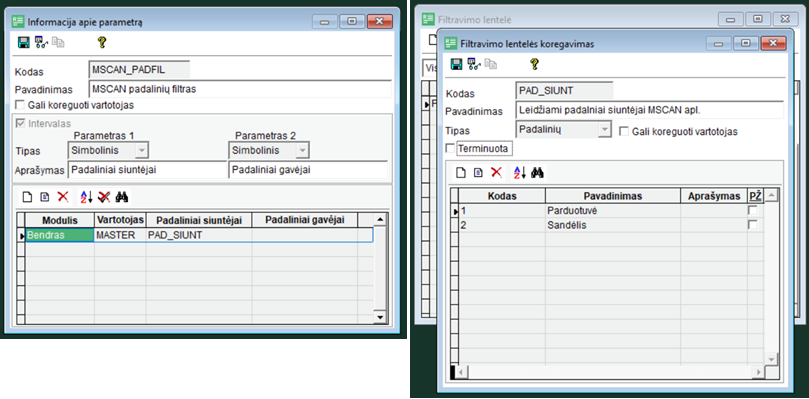Click the Pavadinimas field MSCAN padalinių filtras
Image resolution: width=809 pixels, height=399 pixels.
240,89
